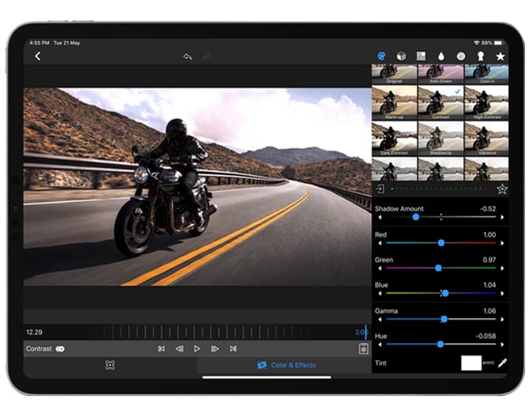The image size is (532, 418).
Task: Apply the High Contrast preset thumbnail
Action: 486,103
